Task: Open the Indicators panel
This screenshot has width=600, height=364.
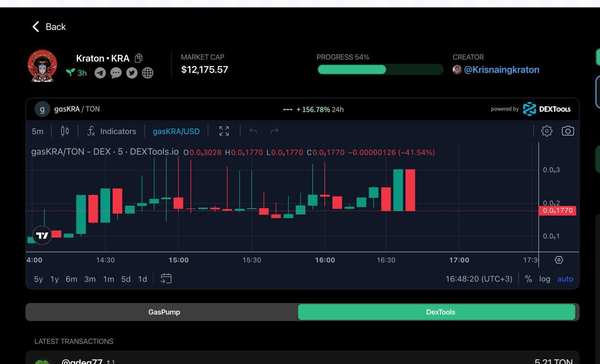Action: (112, 131)
